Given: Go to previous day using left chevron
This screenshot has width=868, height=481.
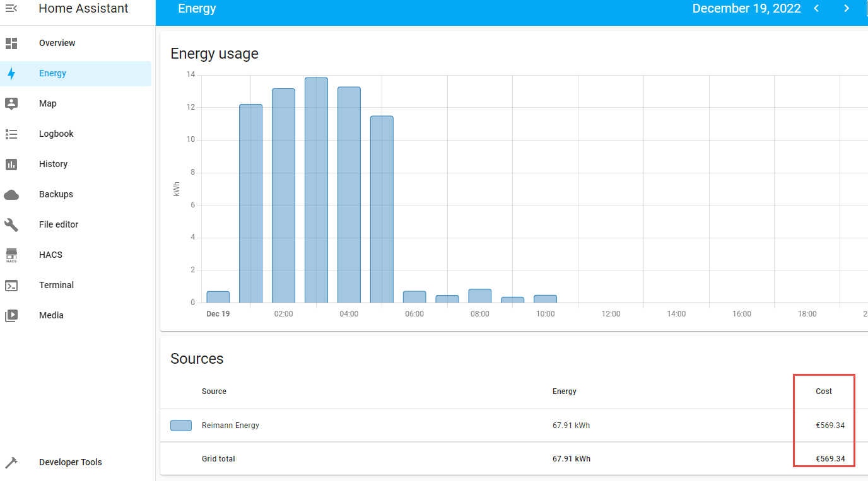Looking at the screenshot, I should 816,8.
